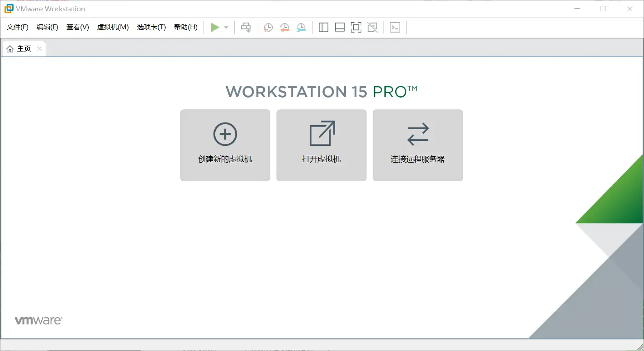This screenshot has width=644, height=351.
Task: Toggle the library sidebar panel icon
Action: point(323,28)
